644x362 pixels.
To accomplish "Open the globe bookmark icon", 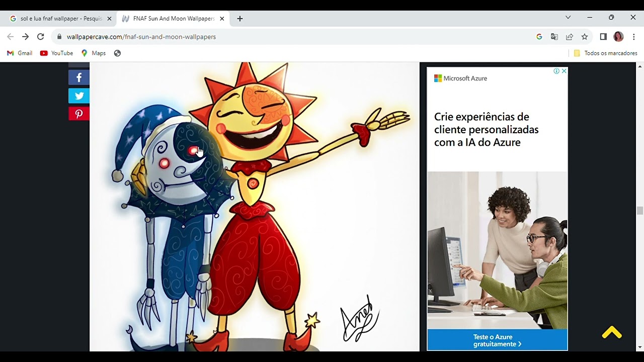I will pyautogui.click(x=117, y=53).
